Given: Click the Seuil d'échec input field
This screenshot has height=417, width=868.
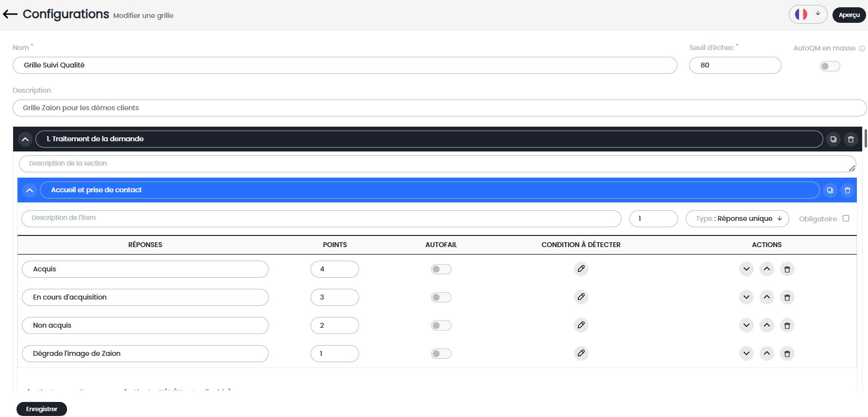Looking at the screenshot, I should pyautogui.click(x=734, y=66).
